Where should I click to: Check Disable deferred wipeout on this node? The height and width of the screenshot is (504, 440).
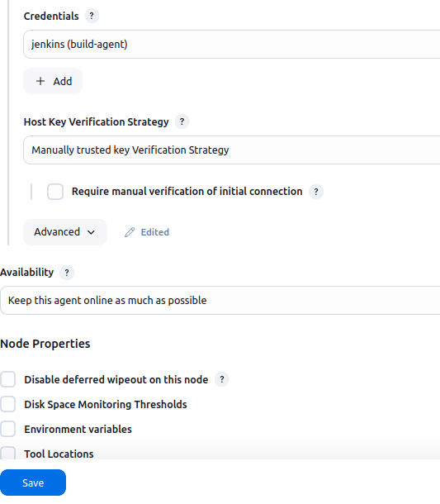pos(7,379)
